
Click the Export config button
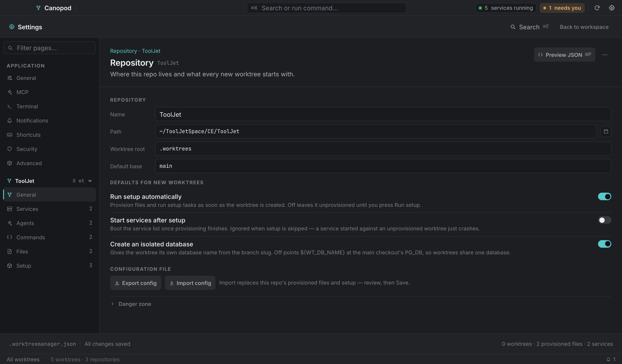[136, 283]
